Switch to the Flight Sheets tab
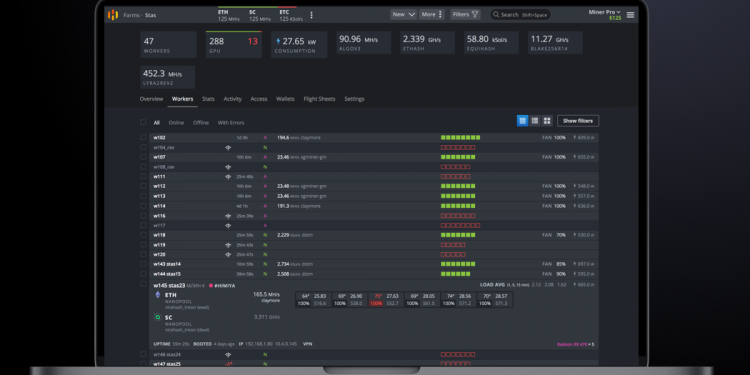This screenshot has height=375, width=750. click(x=319, y=99)
